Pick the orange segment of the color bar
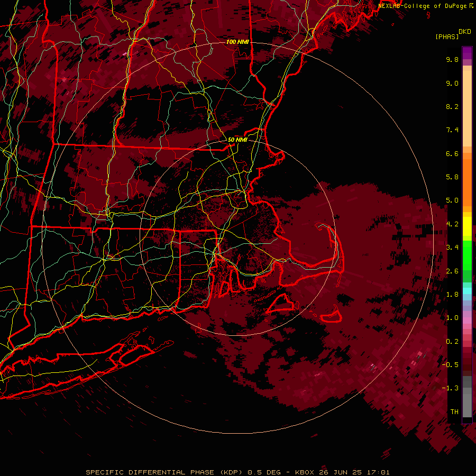This screenshot has height=476, width=476. pos(467,183)
